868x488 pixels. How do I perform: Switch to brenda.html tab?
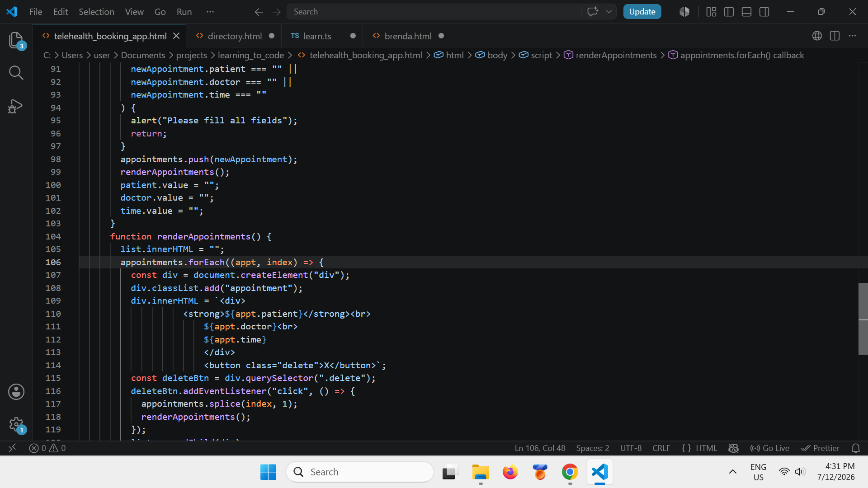click(408, 36)
